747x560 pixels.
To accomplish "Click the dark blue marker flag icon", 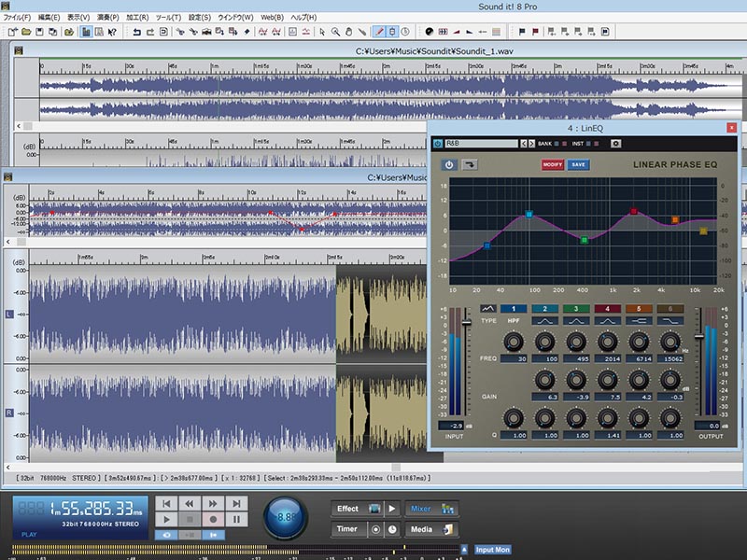I will tap(522, 32).
